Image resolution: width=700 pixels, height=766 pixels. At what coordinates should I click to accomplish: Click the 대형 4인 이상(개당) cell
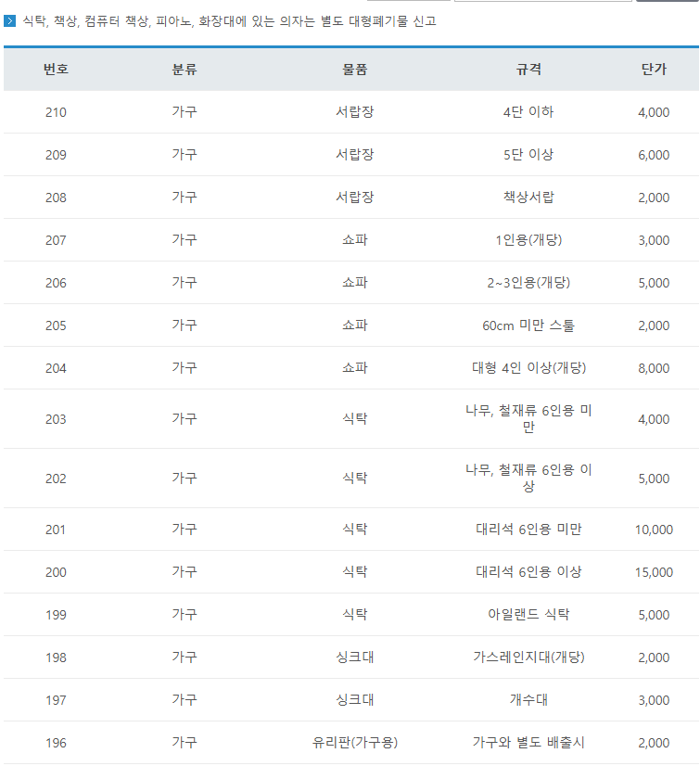(528, 368)
